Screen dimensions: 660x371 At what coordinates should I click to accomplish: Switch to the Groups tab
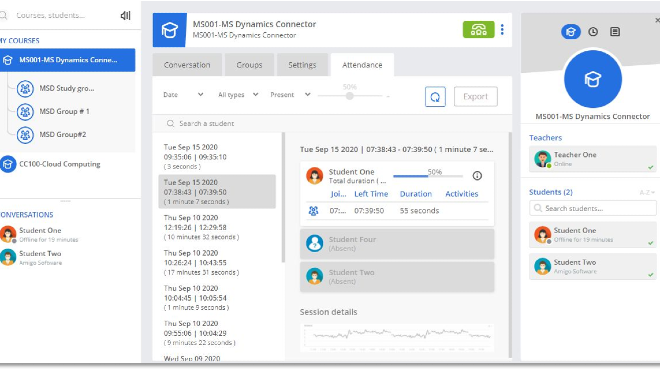click(249, 65)
